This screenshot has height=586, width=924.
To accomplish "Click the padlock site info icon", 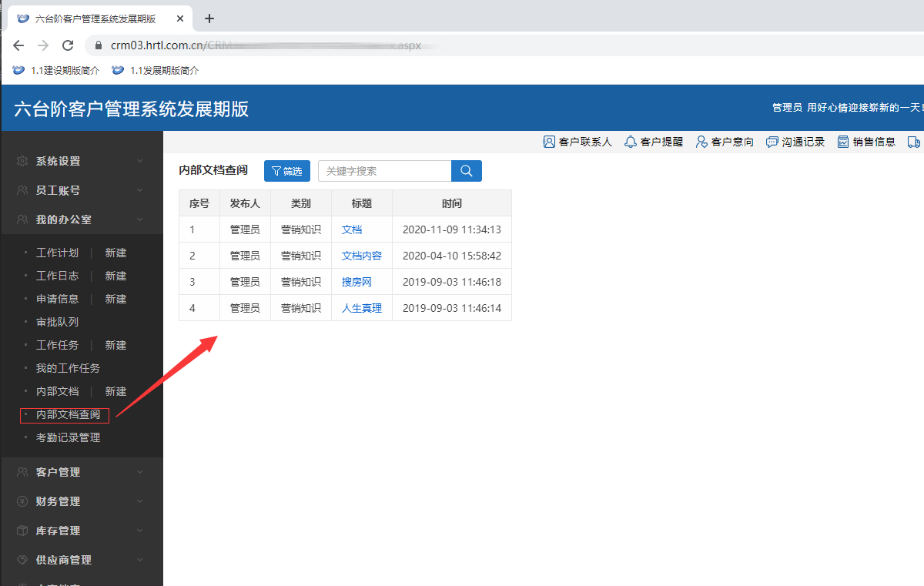I will click(x=99, y=45).
